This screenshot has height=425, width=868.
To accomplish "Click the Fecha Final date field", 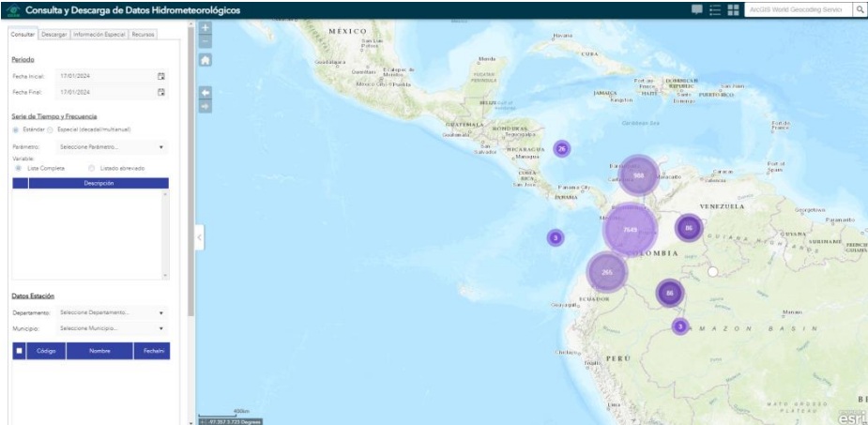I will [112, 92].
